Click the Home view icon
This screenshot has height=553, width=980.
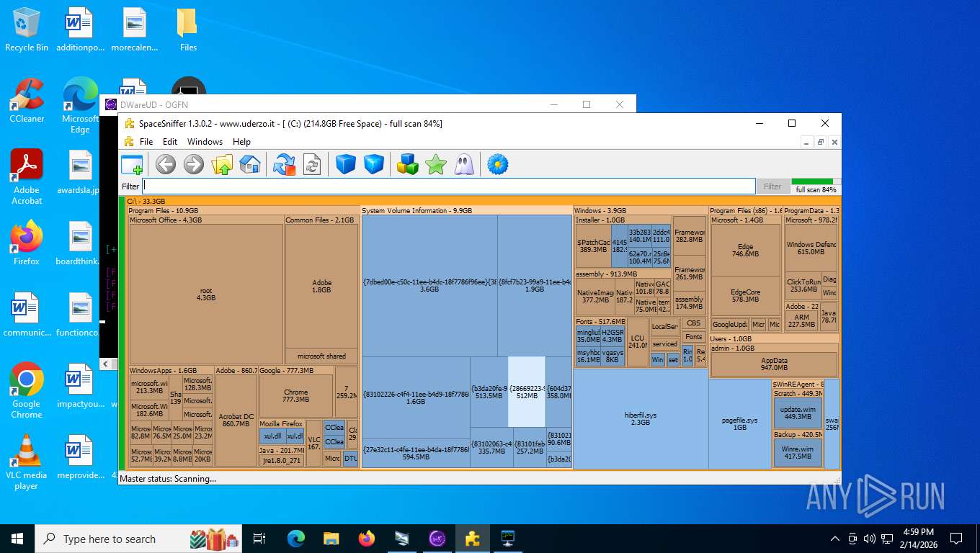pyautogui.click(x=249, y=165)
